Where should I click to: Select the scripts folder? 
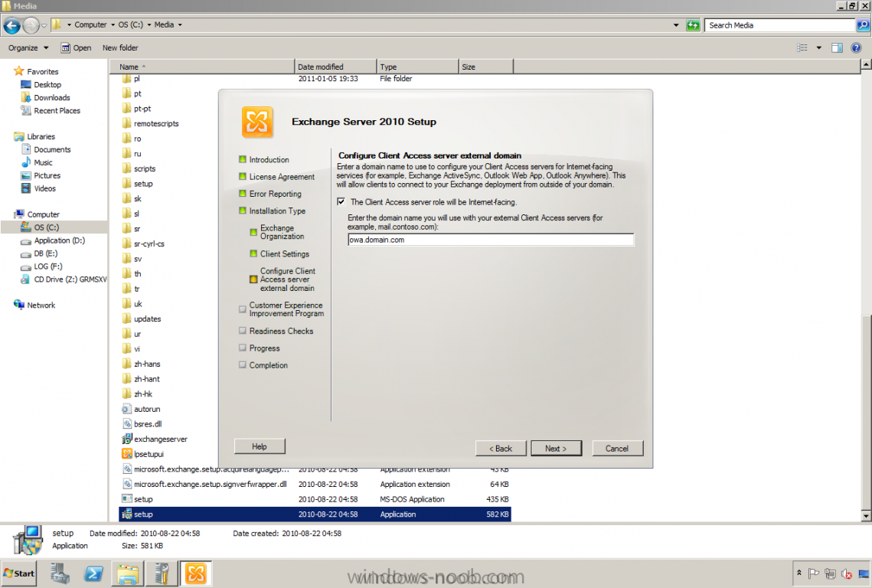tap(139, 168)
